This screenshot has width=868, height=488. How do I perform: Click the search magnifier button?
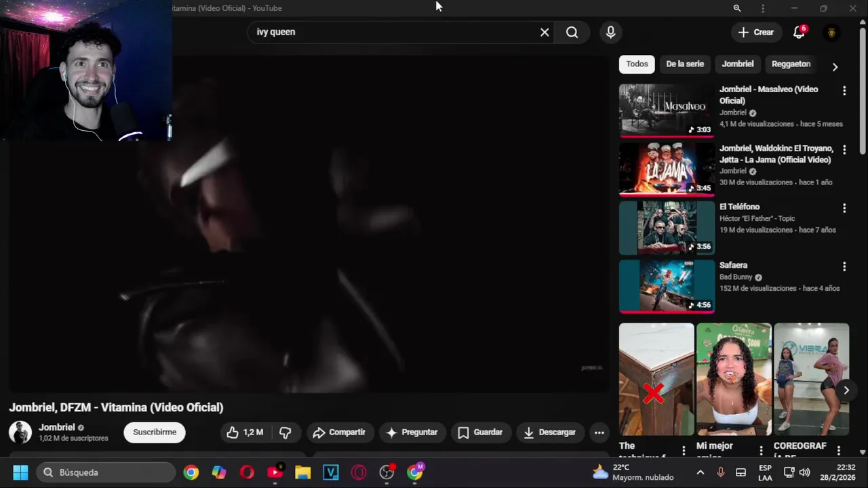(x=572, y=32)
